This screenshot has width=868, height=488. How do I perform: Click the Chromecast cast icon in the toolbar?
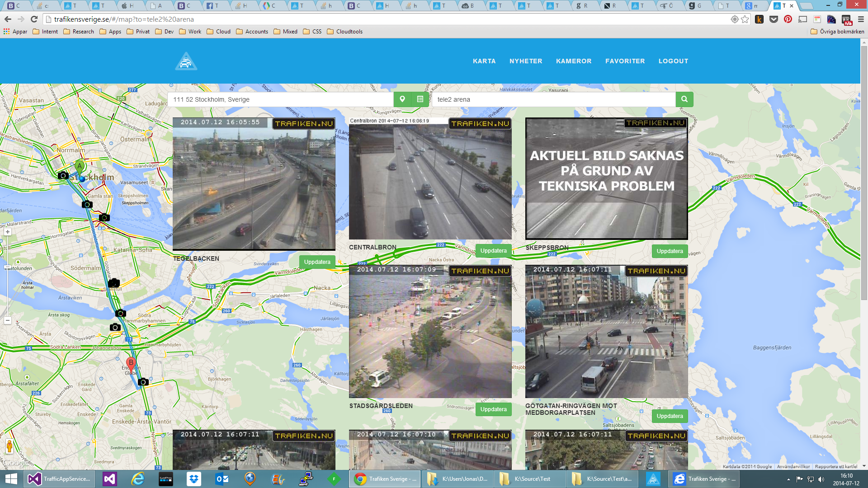803,19
